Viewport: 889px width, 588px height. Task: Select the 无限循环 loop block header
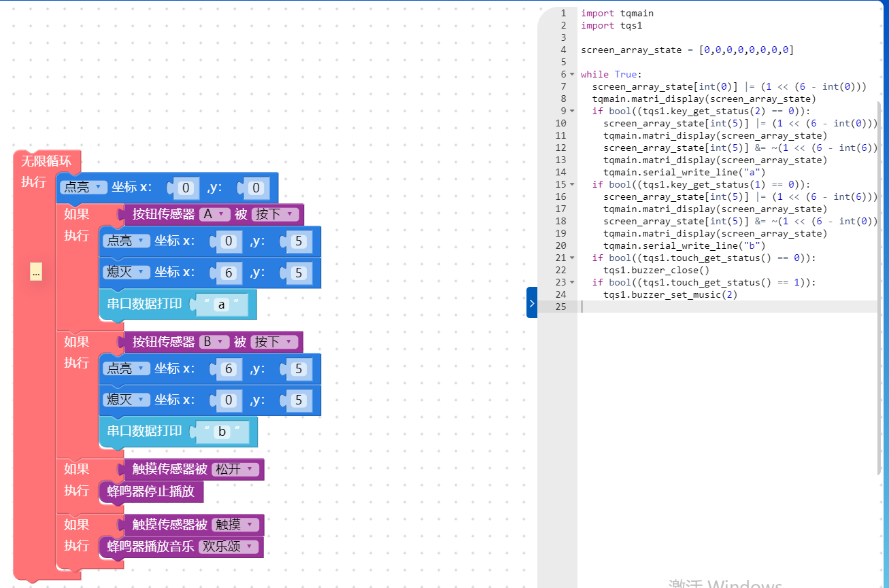[x=46, y=162]
